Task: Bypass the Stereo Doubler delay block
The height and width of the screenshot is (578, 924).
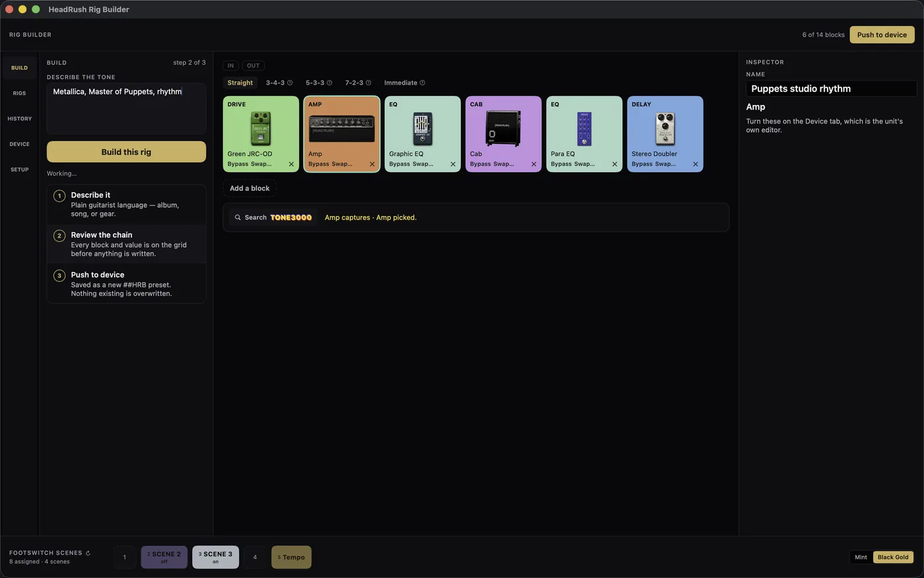Action: point(642,164)
